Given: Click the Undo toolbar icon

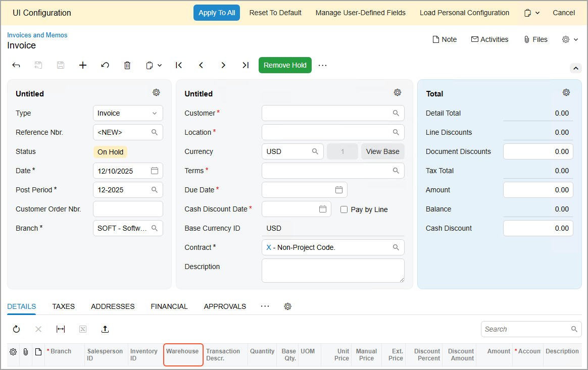Looking at the screenshot, I should tap(105, 65).
